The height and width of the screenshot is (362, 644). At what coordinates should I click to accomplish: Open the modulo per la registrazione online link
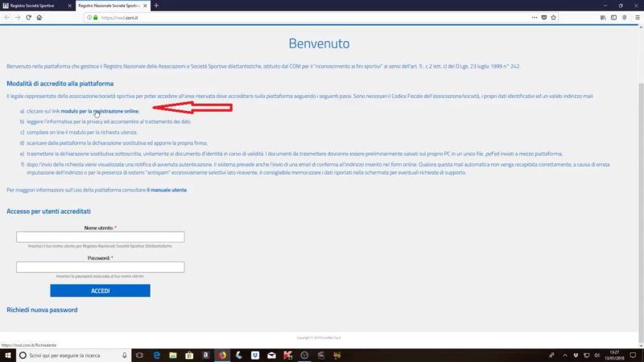click(99, 111)
